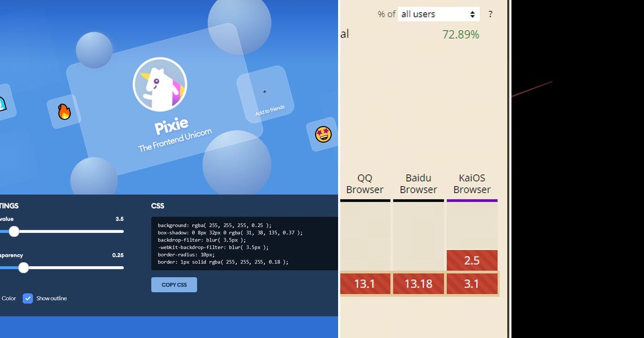Click the fire emoji sticker
644x338 pixels.
65,112
